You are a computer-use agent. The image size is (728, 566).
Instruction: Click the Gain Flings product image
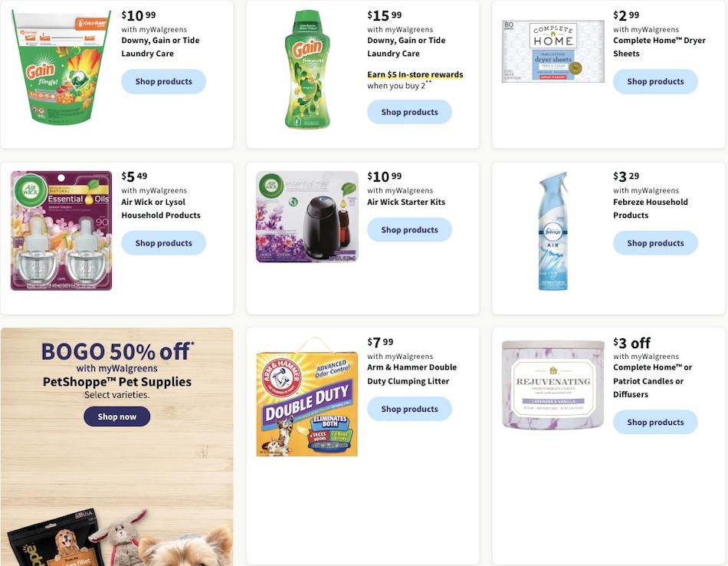[61, 65]
